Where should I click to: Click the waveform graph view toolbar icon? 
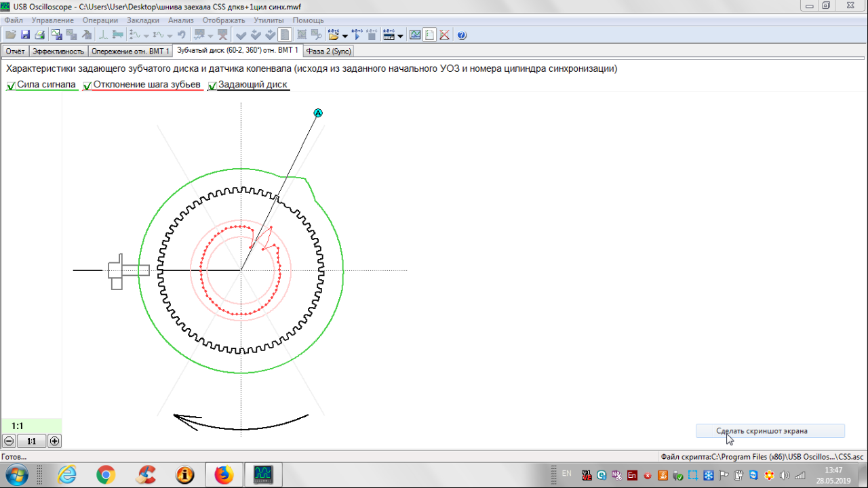tap(415, 35)
